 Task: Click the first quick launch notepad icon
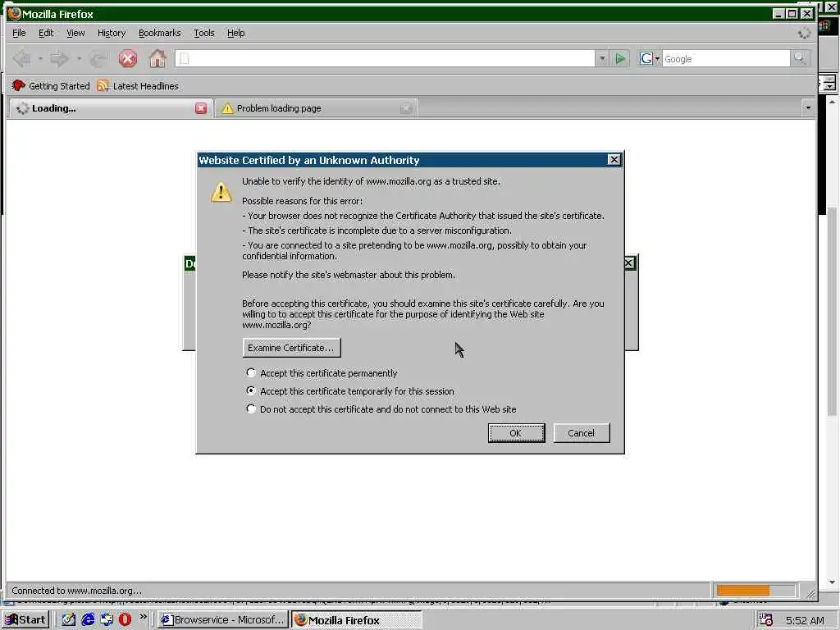pos(69,620)
